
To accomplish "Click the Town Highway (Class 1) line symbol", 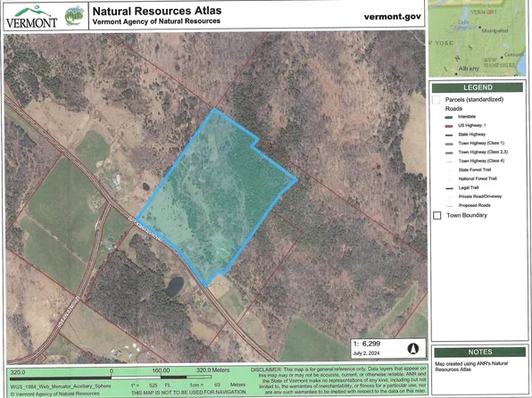I will [448, 144].
